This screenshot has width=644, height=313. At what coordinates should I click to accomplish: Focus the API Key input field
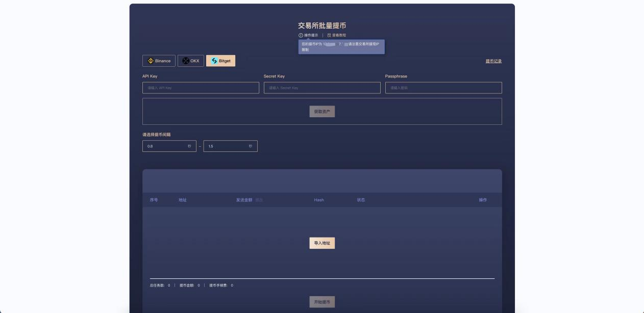click(201, 88)
